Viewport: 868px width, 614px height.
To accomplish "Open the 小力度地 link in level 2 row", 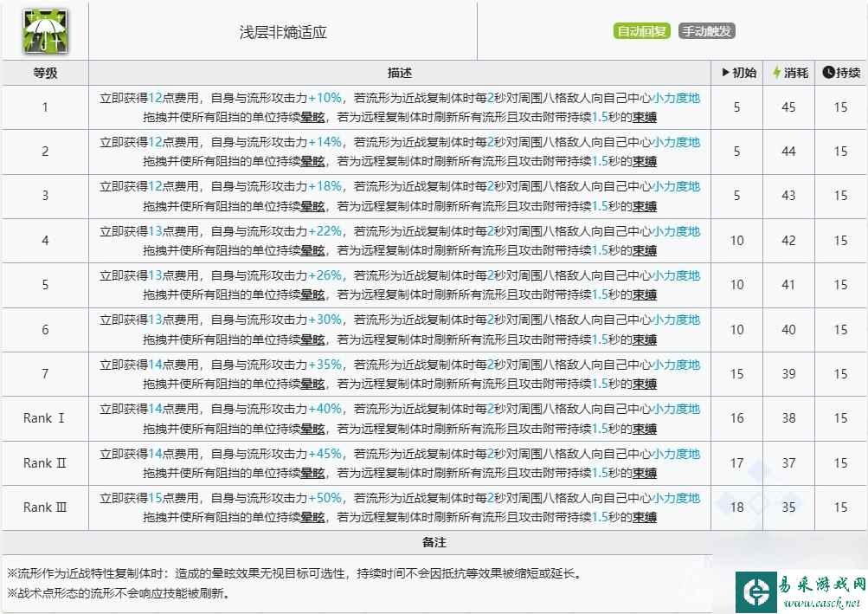I will tap(676, 142).
